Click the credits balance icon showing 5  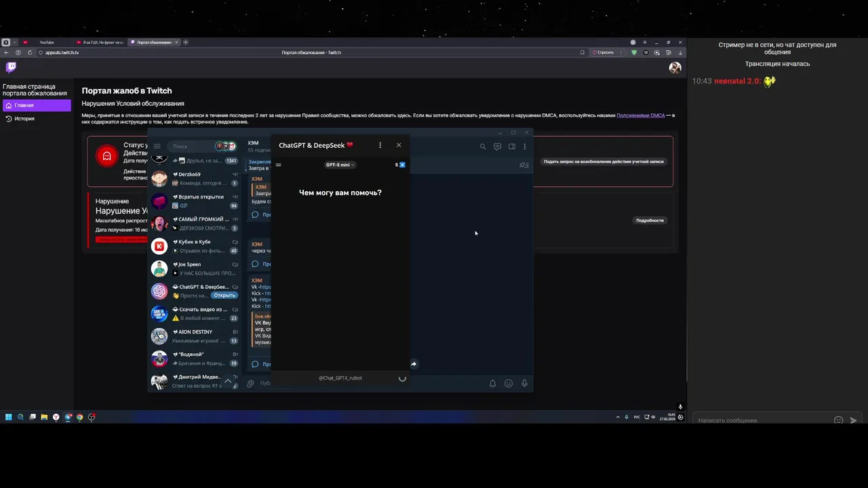(400, 165)
